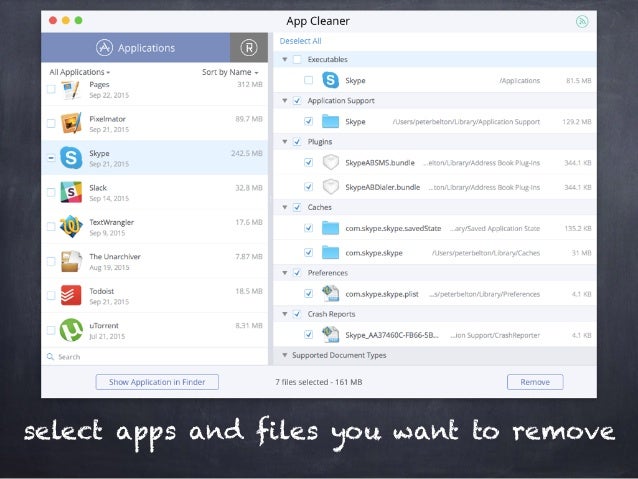Collapse the Application Support section
Screen dimensions: 638x479
click(x=285, y=101)
